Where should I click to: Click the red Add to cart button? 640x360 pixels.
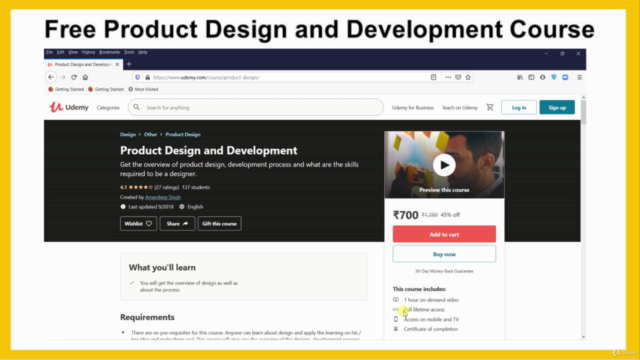coord(444,234)
